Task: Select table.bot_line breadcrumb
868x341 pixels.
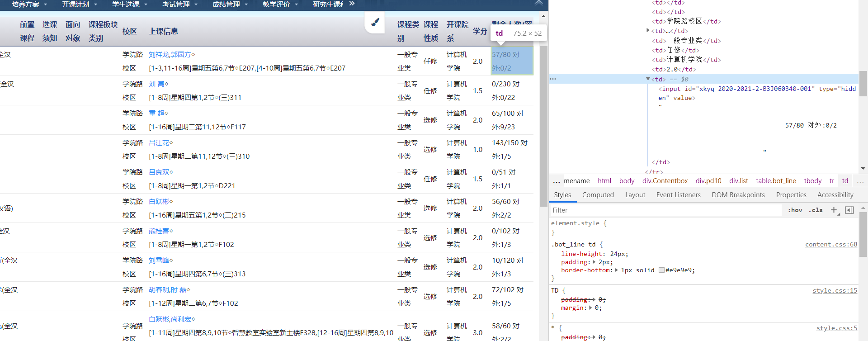Action: (776, 181)
